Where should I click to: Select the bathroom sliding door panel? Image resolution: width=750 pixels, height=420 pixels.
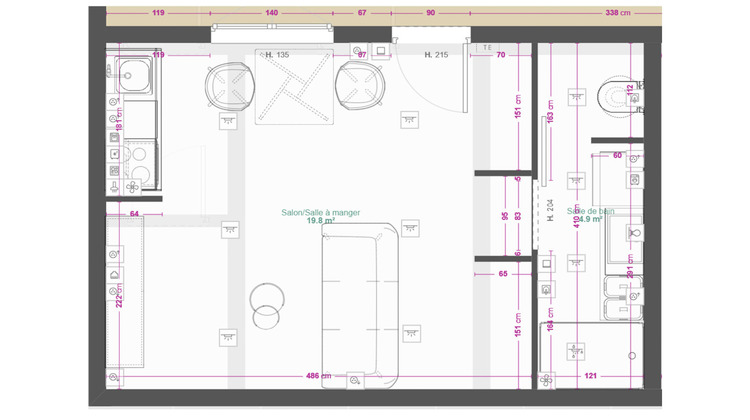(x=544, y=152)
